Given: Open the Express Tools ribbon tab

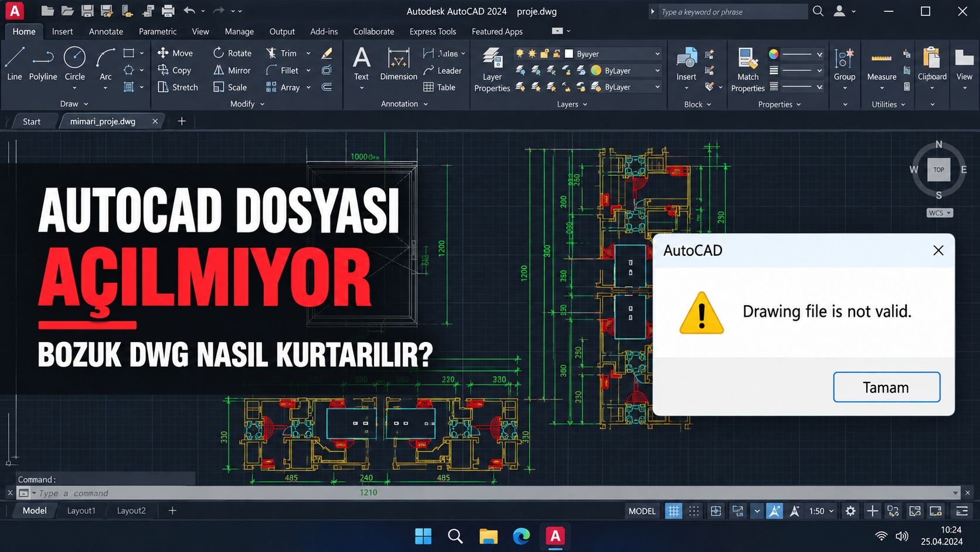Looking at the screenshot, I should [433, 31].
